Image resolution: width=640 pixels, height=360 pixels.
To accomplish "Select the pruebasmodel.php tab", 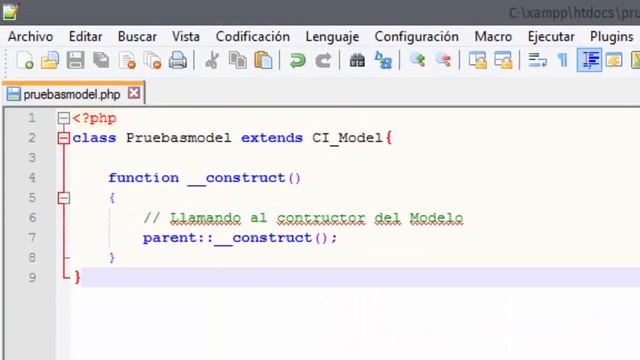I will 71,94.
